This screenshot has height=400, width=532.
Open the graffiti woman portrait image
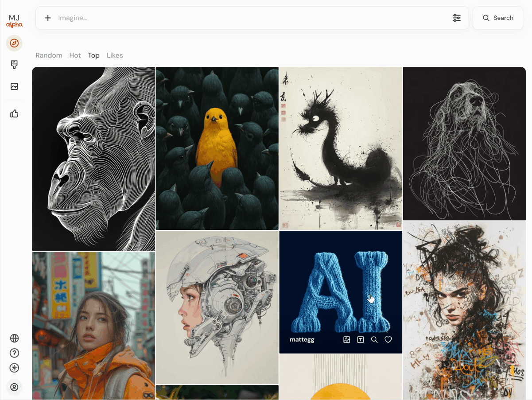tap(464, 311)
